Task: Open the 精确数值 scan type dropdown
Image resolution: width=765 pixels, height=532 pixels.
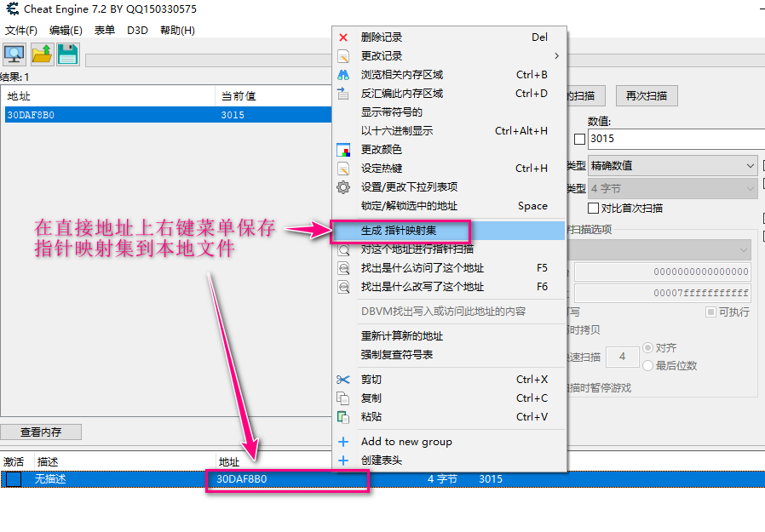Action: 673,166
